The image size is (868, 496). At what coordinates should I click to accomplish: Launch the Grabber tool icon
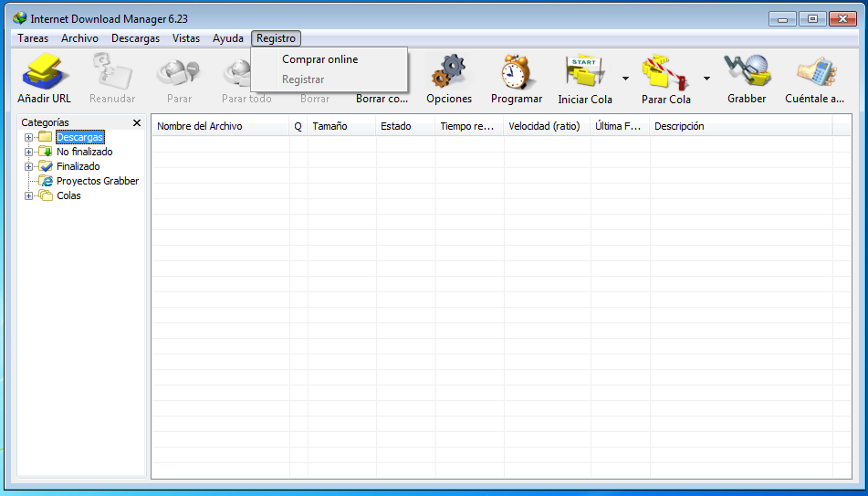point(747,71)
